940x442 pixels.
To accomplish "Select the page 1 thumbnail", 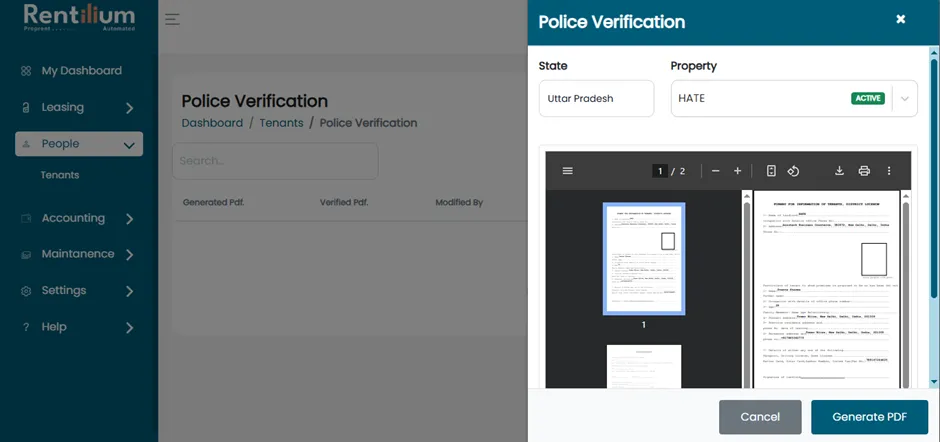I will pyautogui.click(x=644, y=258).
